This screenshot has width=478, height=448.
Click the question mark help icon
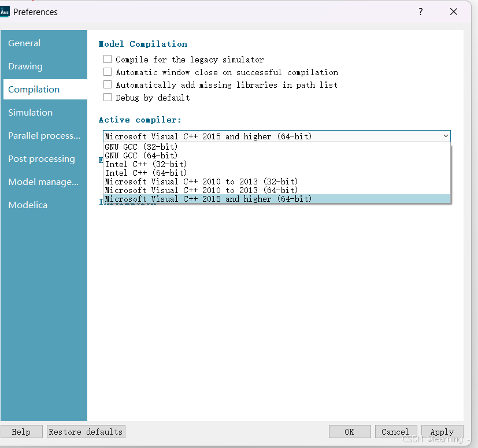click(x=421, y=12)
